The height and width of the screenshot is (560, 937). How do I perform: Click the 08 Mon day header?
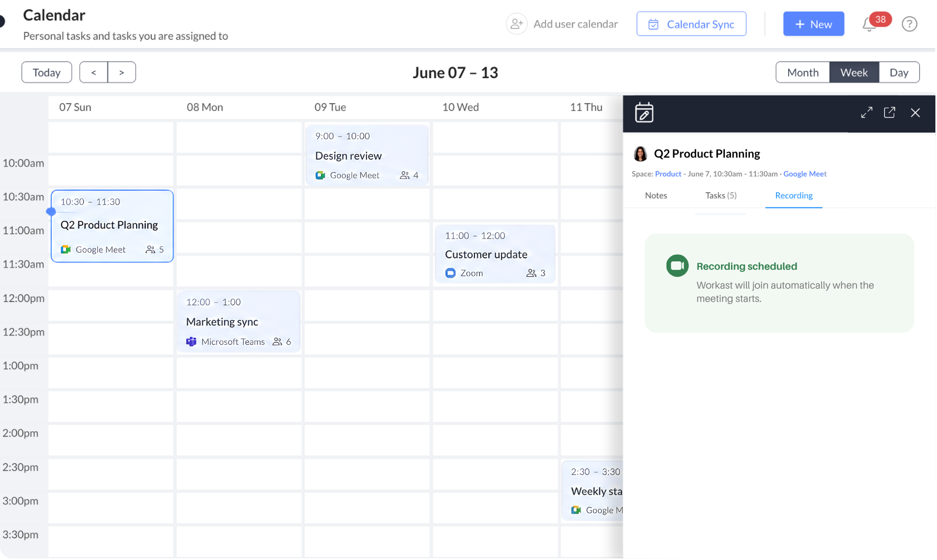tap(205, 107)
